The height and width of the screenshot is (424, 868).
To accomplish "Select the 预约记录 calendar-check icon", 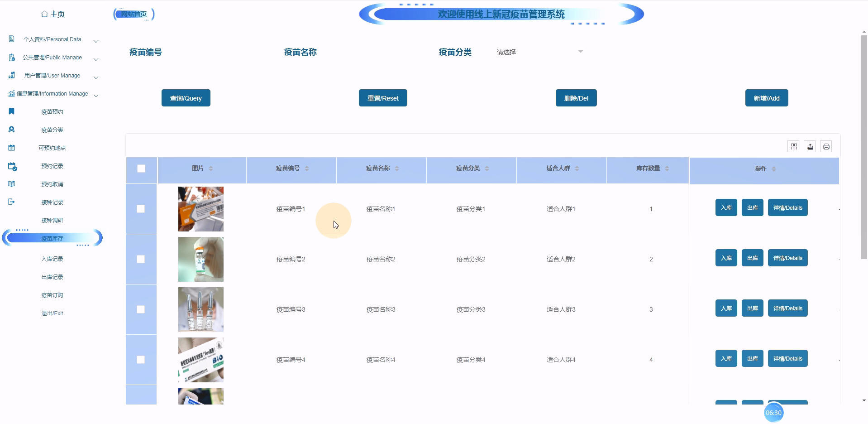I will click(x=11, y=166).
